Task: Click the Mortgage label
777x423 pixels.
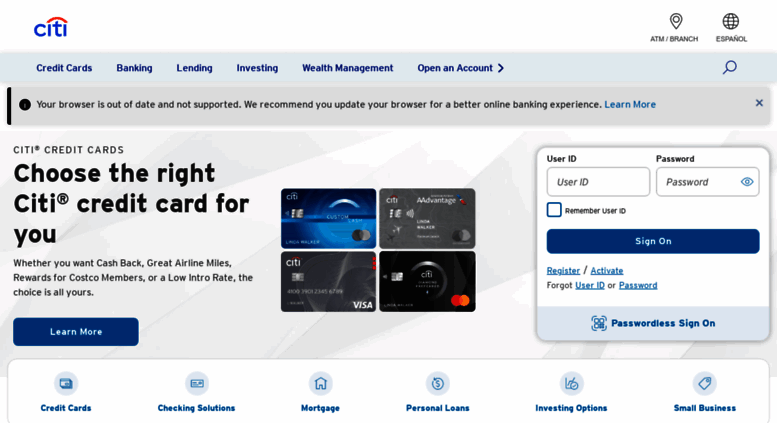Action: tap(320, 408)
